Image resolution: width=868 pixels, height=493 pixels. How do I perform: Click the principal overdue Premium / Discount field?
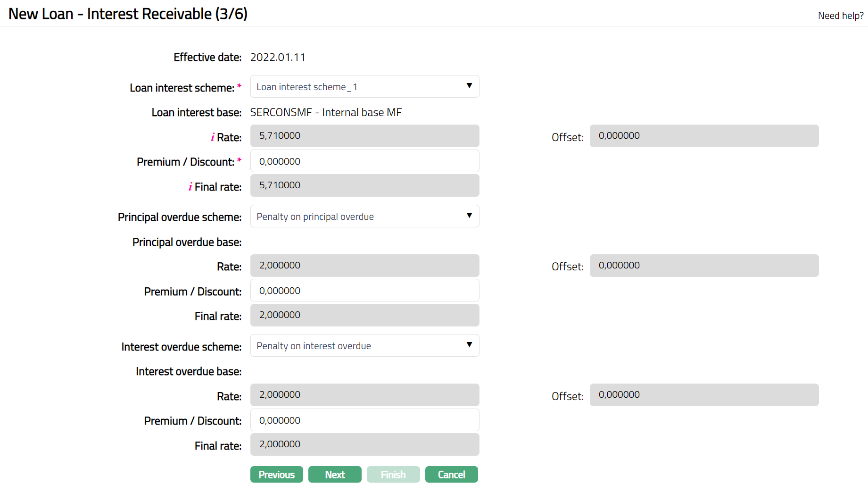(x=364, y=291)
